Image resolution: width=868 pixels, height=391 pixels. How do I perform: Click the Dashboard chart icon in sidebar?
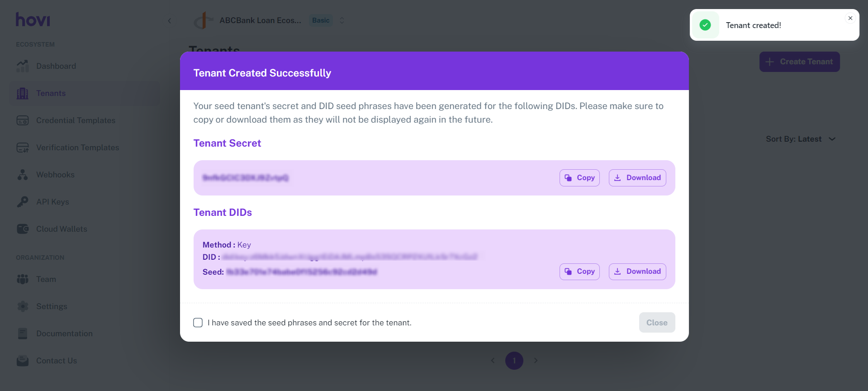coord(23,66)
